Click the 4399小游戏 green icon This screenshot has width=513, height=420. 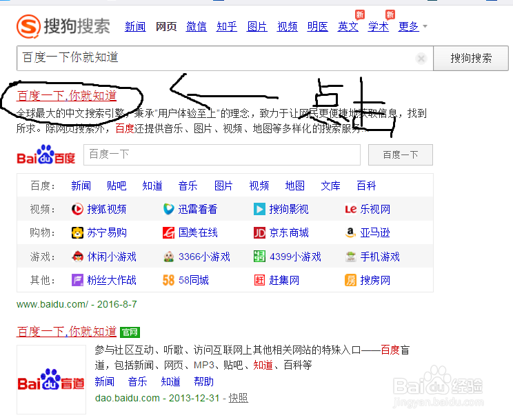point(259,257)
